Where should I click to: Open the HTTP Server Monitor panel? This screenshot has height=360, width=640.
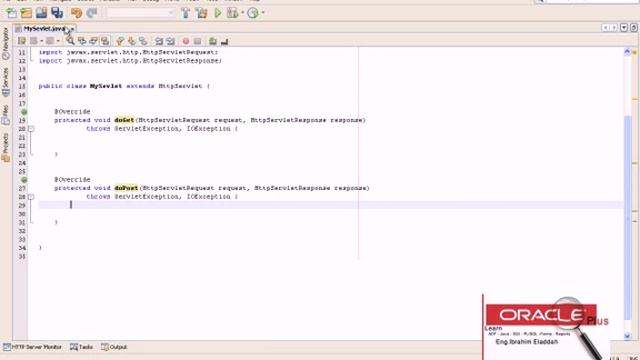point(33,347)
